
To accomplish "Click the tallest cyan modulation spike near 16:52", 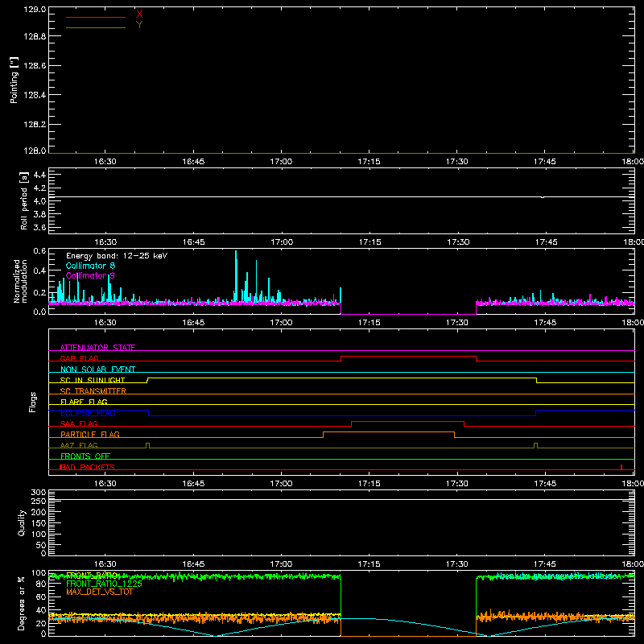I will (x=236, y=275).
